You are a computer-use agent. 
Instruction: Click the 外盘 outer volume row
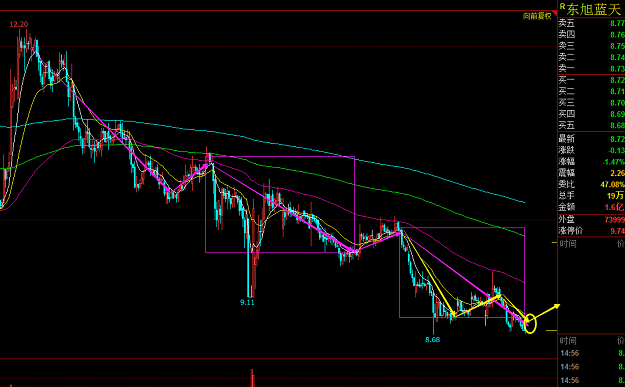(x=591, y=220)
